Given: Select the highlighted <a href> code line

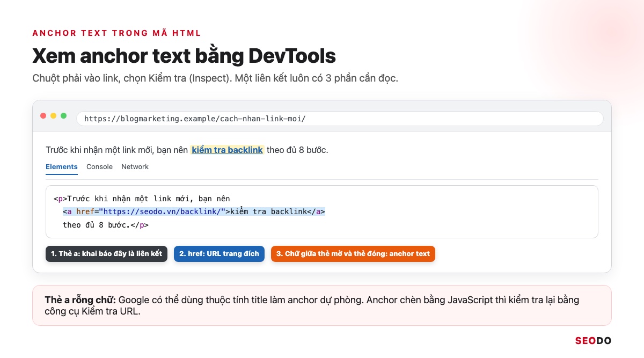Looking at the screenshot, I should point(194,211).
